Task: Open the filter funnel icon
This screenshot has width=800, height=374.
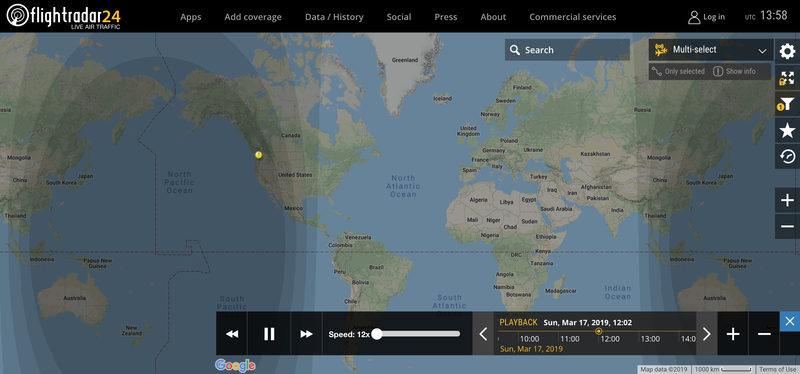Action: tap(787, 104)
